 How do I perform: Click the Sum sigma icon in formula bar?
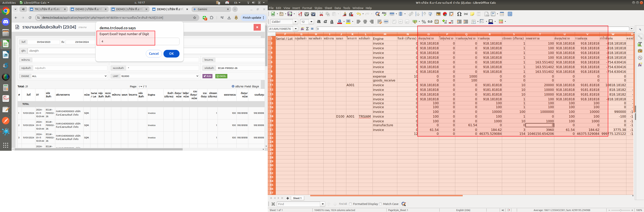(x=307, y=29)
